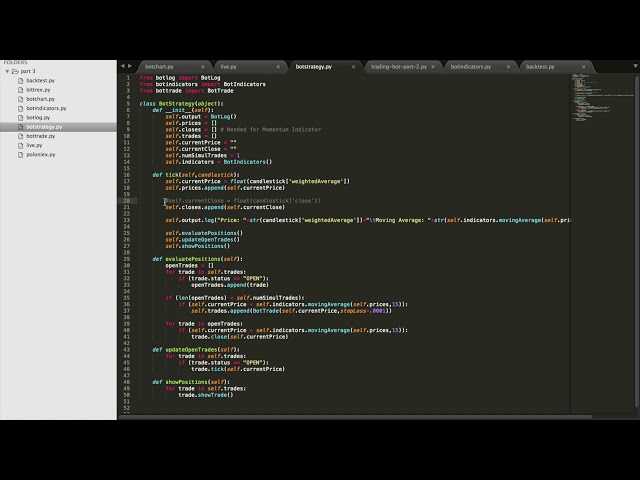Click the 'openTrades.append(trade)' line
640x480 pixels.
(230, 285)
